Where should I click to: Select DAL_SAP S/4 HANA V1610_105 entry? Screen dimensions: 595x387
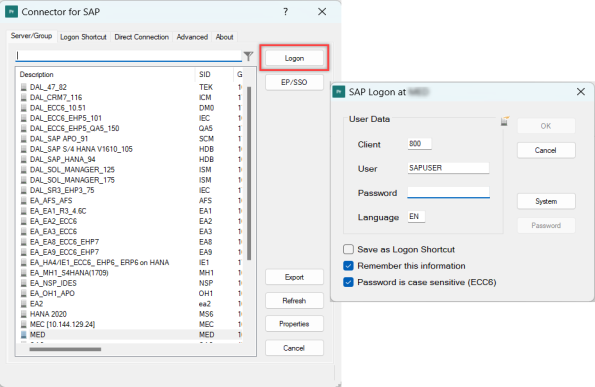[x=131, y=149]
